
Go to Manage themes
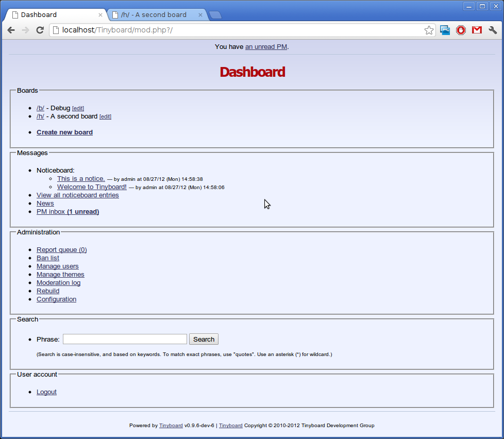pos(60,275)
